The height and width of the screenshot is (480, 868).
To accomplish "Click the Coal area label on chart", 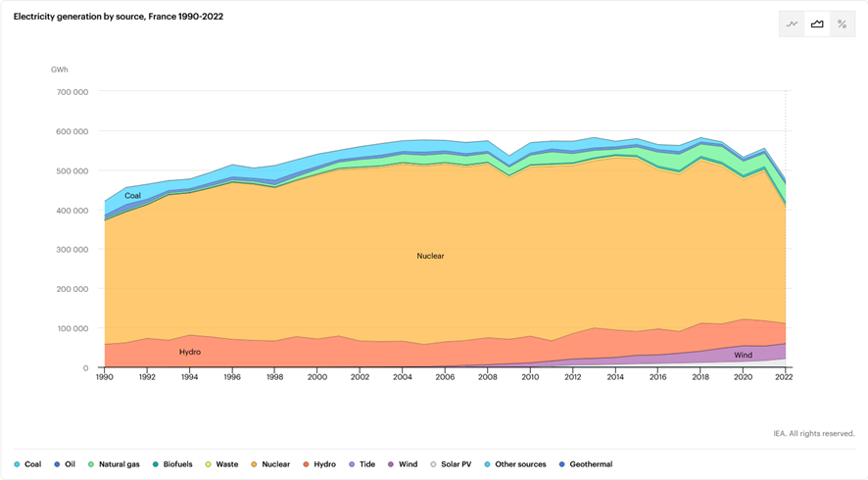I will click(132, 196).
